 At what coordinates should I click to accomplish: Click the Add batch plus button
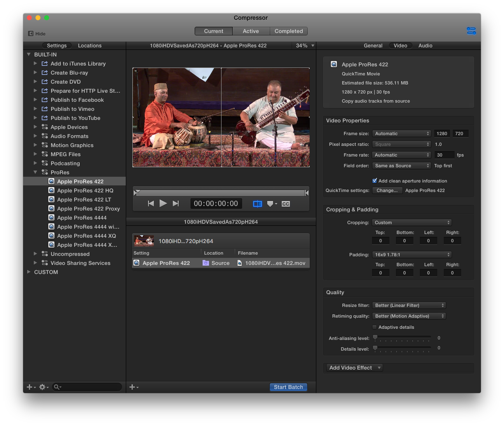tap(134, 387)
